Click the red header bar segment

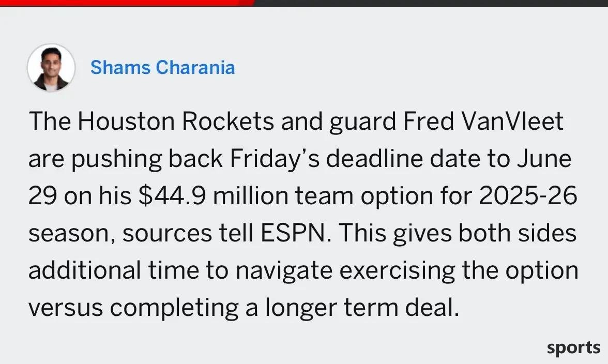point(126,3)
